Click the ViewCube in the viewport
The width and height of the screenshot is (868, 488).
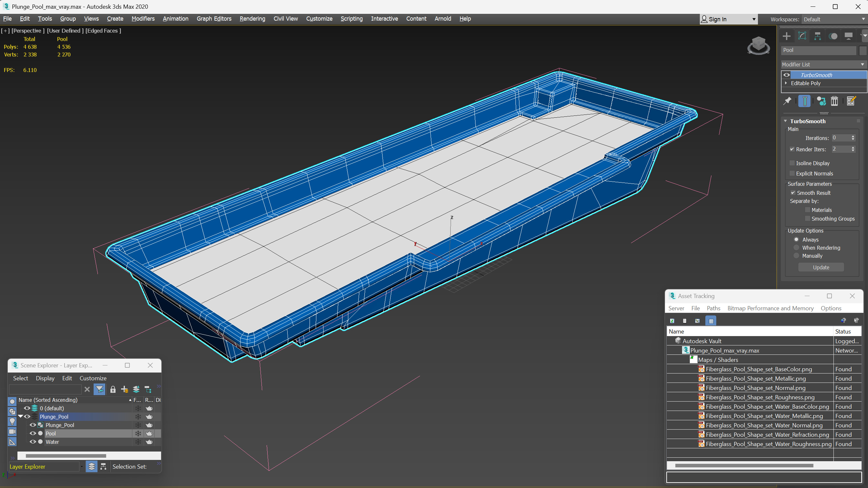pyautogui.click(x=758, y=45)
